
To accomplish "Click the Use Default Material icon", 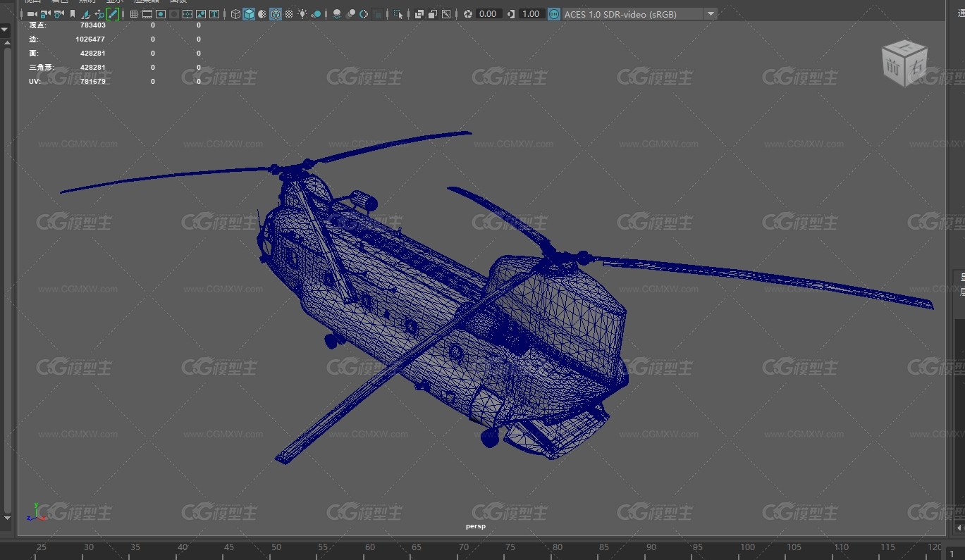I will 262,14.
